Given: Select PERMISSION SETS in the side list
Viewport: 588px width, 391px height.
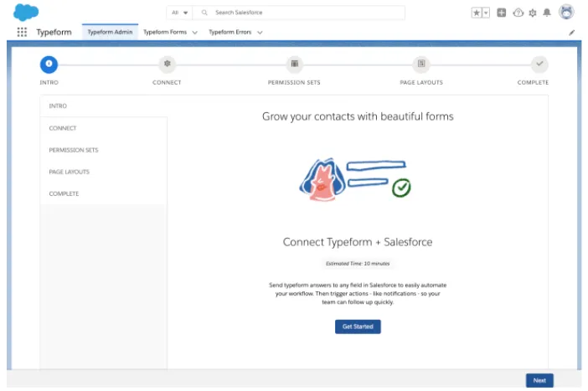Looking at the screenshot, I should tap(104, 150).
